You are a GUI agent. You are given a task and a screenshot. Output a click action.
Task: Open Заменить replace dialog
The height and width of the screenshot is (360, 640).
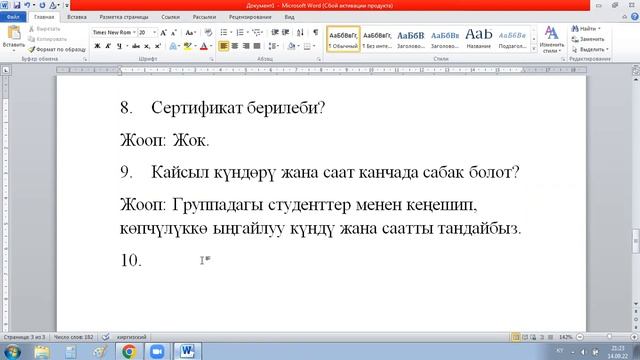point(588,39)
